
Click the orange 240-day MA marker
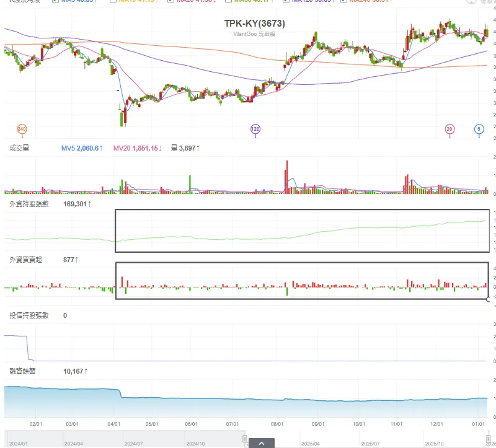pyautogui.click(x=22, y=129)
